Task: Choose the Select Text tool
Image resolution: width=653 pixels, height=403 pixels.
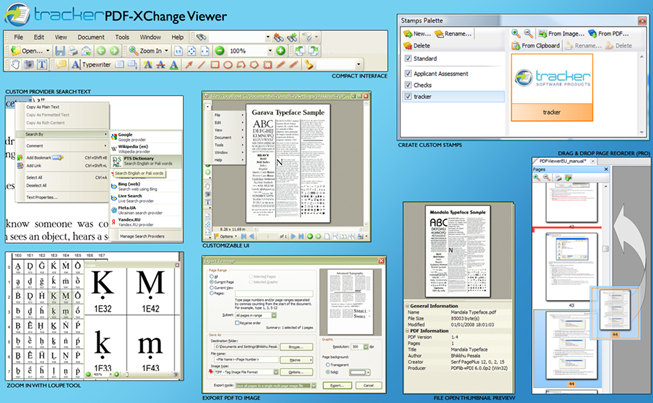Action: click(x=42, y=65)
